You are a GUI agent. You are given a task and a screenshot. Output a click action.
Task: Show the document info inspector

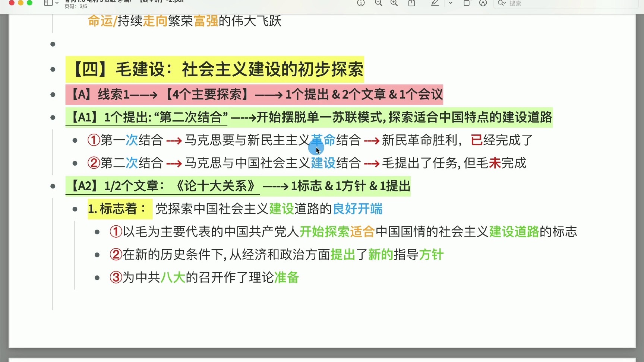coord(361,3)
